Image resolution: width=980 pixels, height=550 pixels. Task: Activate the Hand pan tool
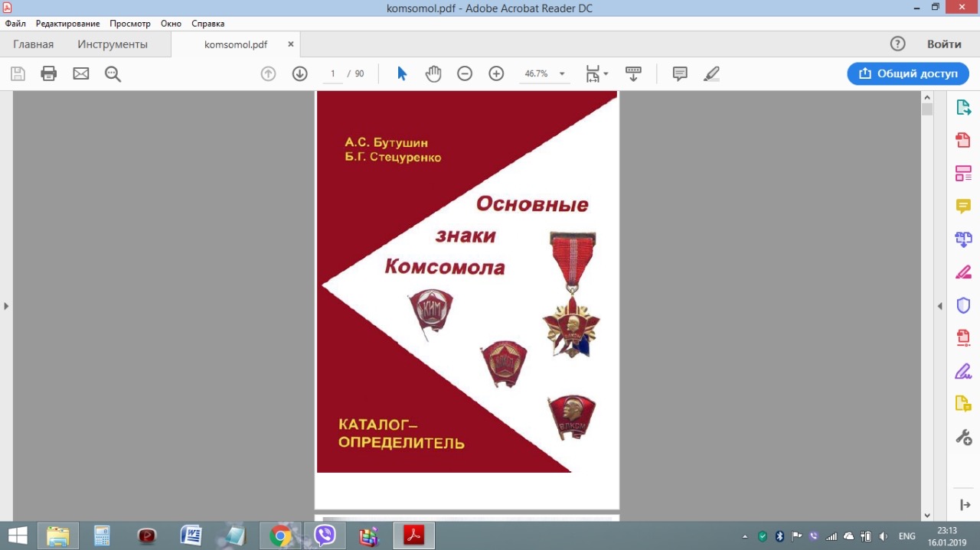click(433, 73)
